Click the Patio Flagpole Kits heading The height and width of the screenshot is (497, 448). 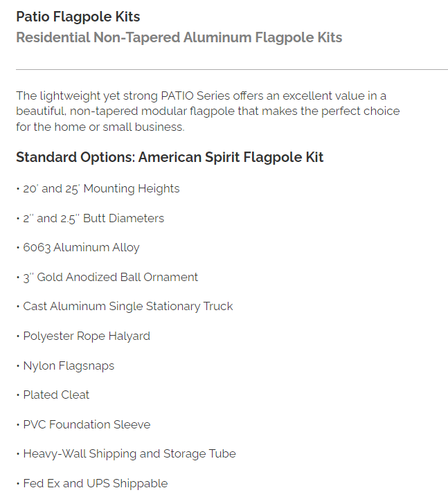tap(78, 17)
